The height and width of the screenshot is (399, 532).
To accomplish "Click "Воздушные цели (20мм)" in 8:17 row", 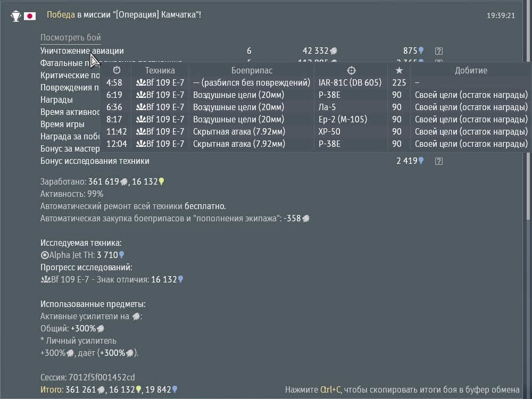I will click(x=238, y=119).
